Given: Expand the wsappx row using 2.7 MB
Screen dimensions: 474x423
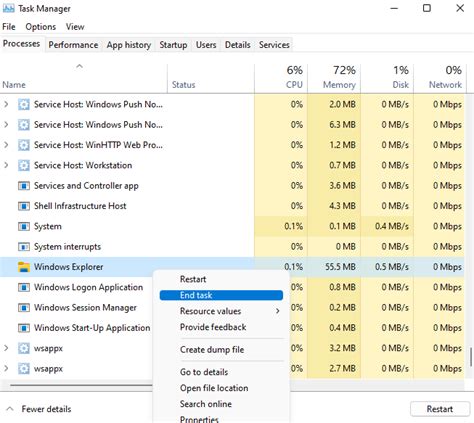Looking at the screenshot, I should pyautogui.click(x=6, y=368).
